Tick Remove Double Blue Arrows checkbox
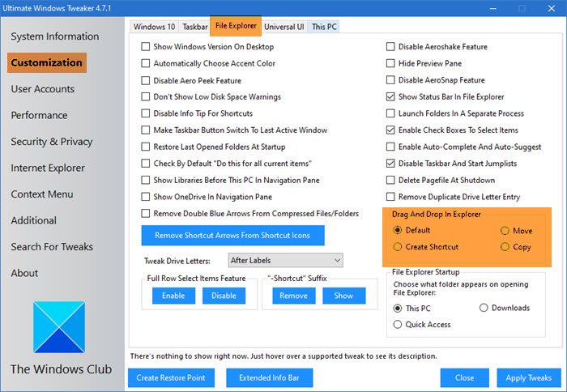This screenshot has height=392, width=567. point(145,213)
